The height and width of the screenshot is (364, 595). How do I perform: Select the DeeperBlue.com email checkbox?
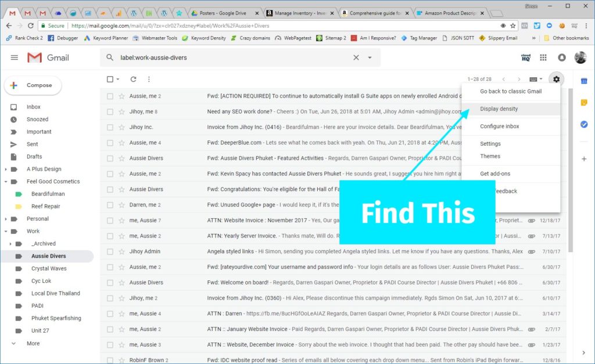coord(110,143)
